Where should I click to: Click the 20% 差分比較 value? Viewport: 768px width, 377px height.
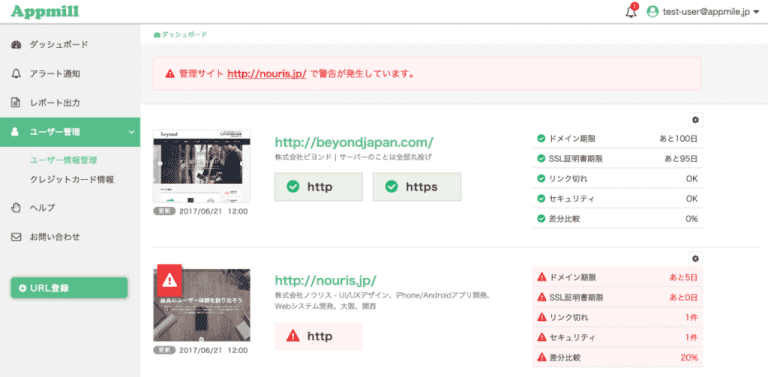pos(689,357)
